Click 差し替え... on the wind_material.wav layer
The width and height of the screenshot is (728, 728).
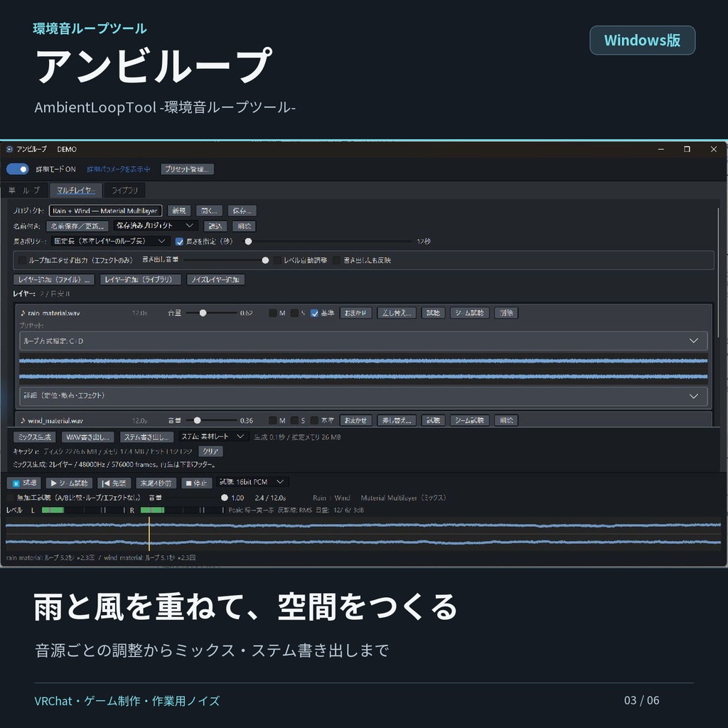click(x=397, y=420)
